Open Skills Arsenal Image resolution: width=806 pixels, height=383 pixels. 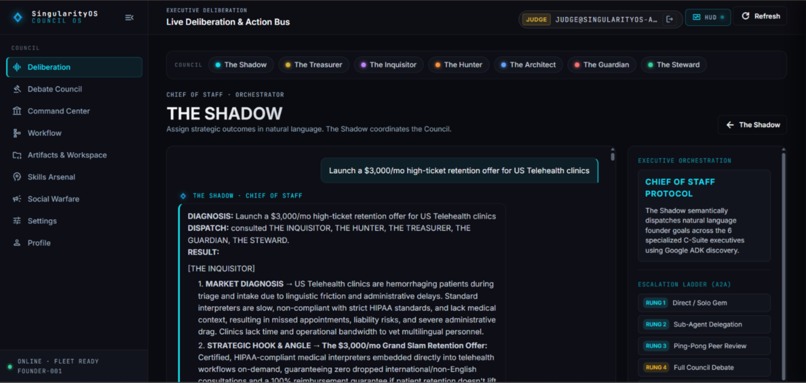(x=75, y=177)
